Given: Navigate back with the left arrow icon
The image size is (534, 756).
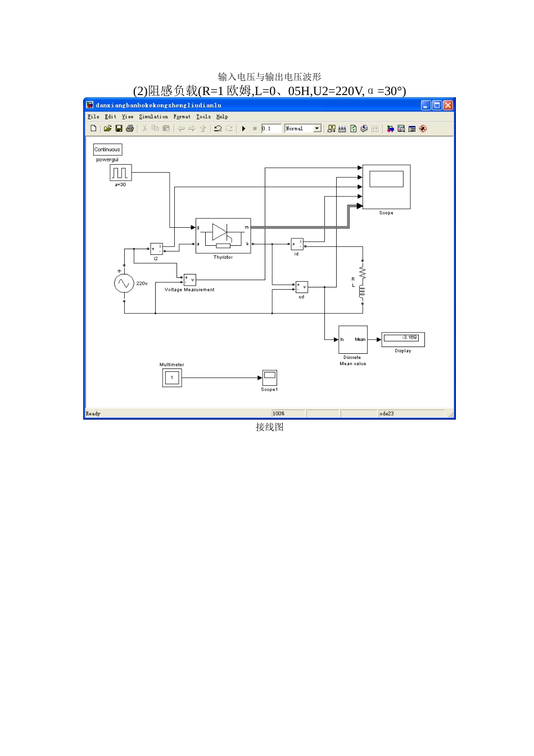Looking at the screenshot, I should (181, 129).
